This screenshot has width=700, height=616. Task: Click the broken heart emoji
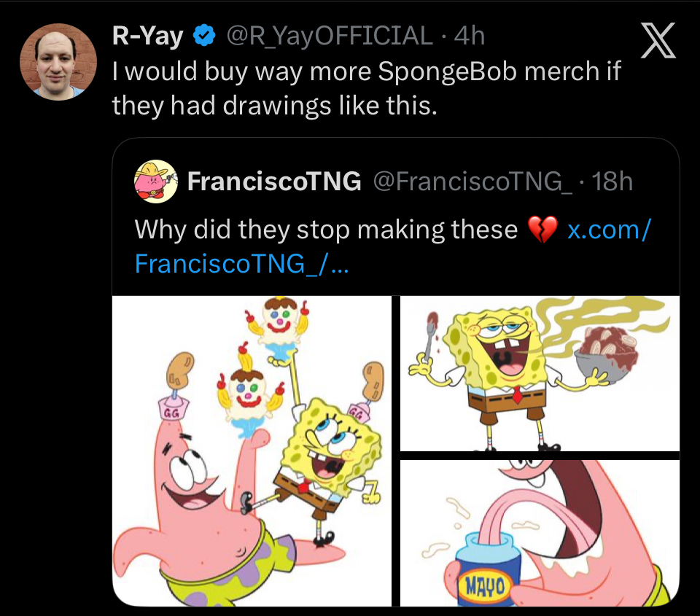point(542,230)
